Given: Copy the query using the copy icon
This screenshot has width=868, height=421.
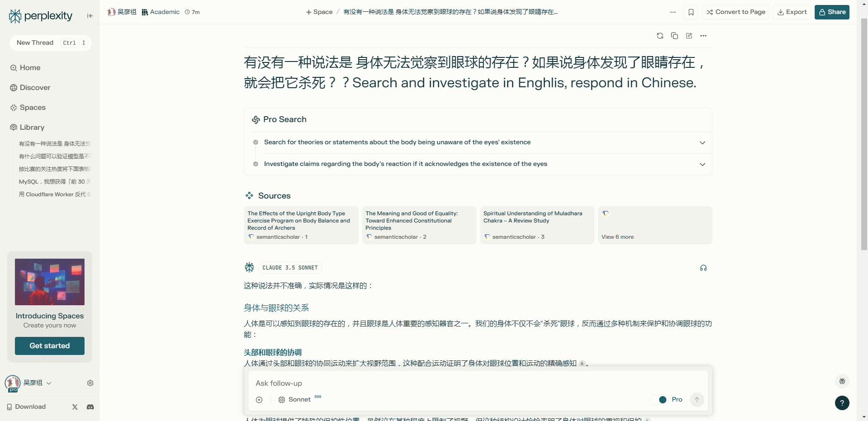Looking at the screenshot, I should pos(675,36).
